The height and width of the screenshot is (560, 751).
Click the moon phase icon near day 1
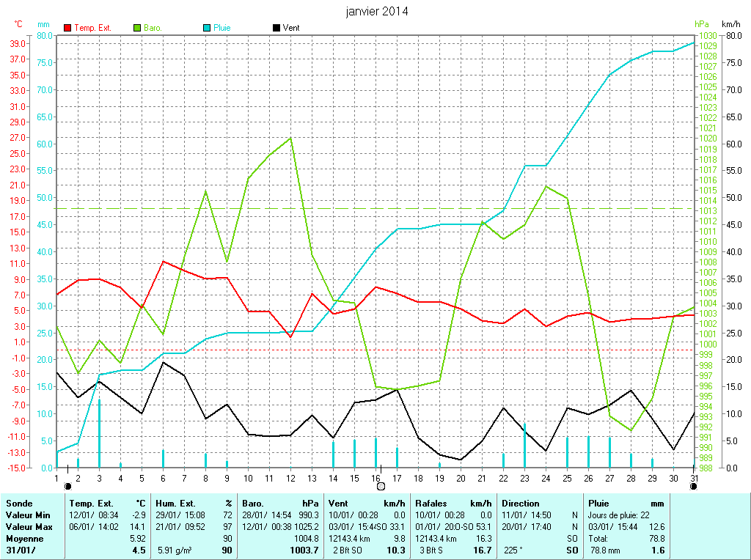68,485
